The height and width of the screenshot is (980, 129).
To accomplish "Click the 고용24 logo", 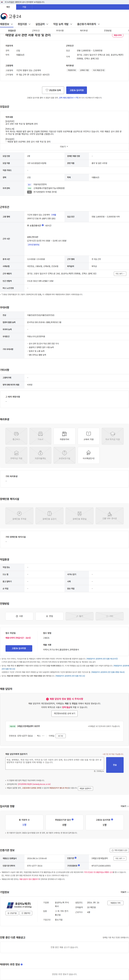I will coord(11,16).
